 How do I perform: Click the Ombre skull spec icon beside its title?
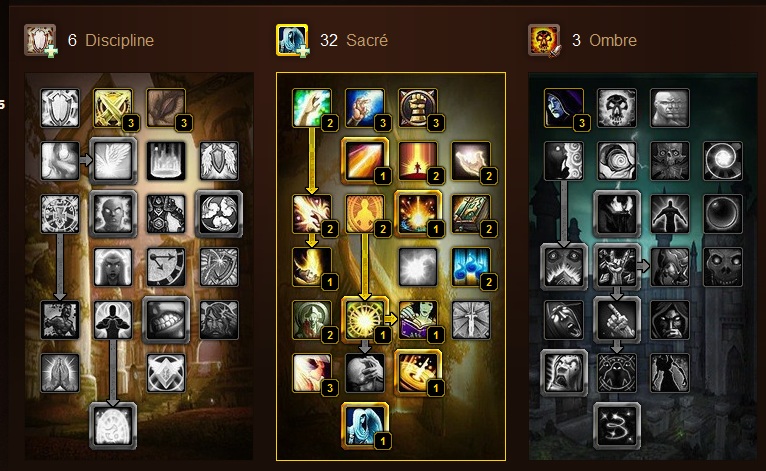(544, 40)
